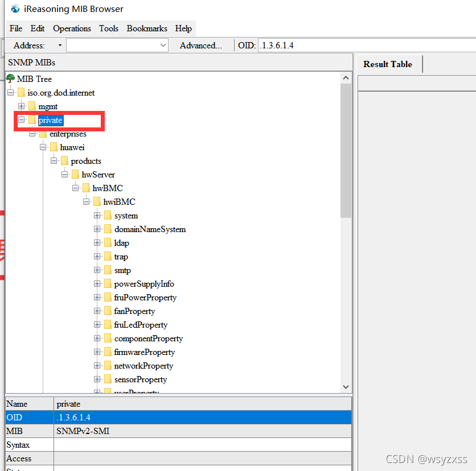This screenshot has width=476, height=471.
Task: Open the File menu
Action: [x=16, y=28]
